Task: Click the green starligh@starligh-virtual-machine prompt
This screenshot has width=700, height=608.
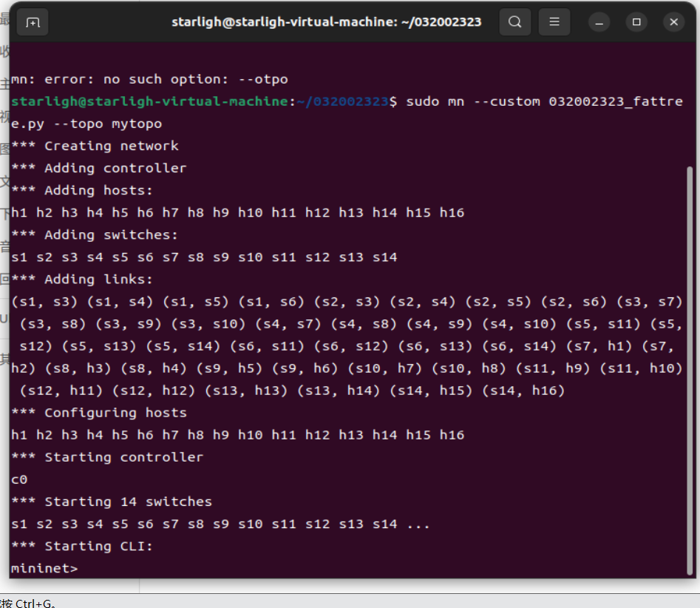Action: pos(149,102)
